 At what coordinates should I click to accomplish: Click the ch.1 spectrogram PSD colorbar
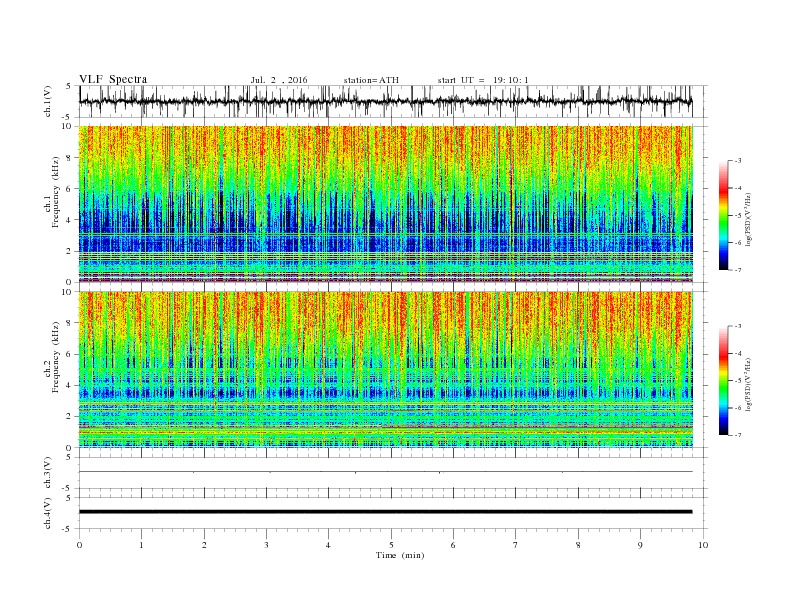pyautogui.click(x=723, y=216)
